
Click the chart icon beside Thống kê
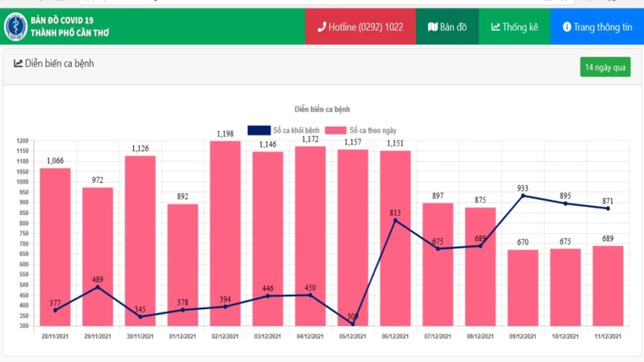coord(495,27)
